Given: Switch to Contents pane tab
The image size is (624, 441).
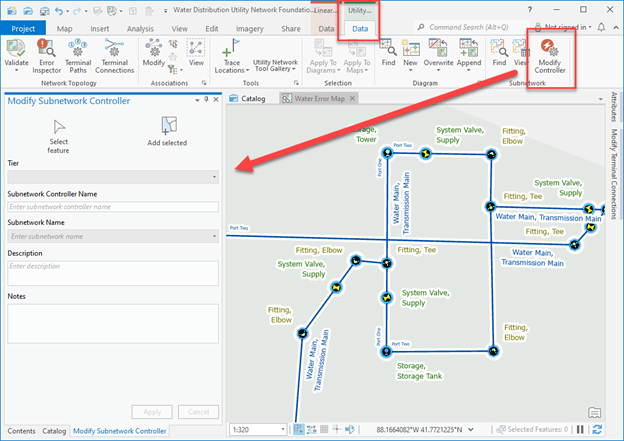Looking at the screenshot, I should [x=21, y=431].
